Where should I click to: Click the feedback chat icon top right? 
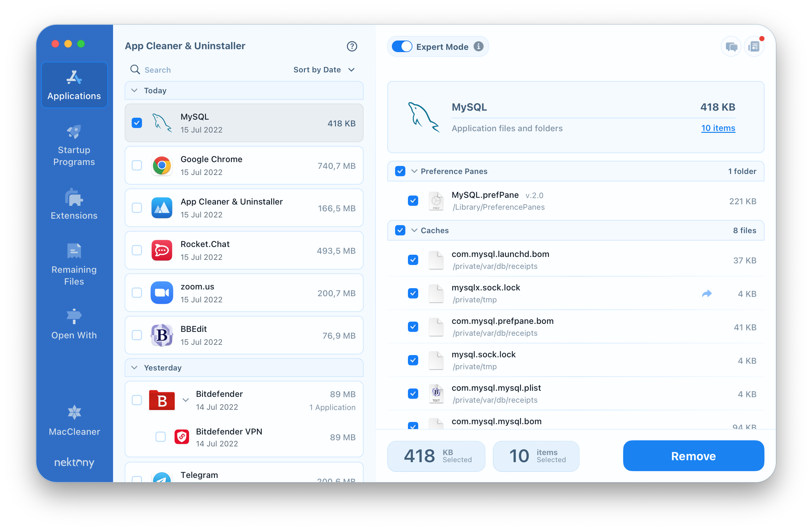[729, 46]
